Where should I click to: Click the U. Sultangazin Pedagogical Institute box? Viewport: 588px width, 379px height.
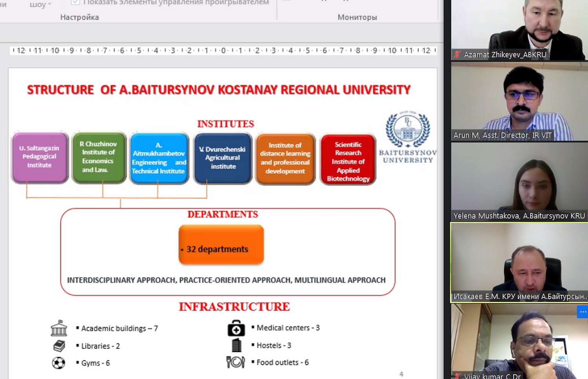[40, 157]
